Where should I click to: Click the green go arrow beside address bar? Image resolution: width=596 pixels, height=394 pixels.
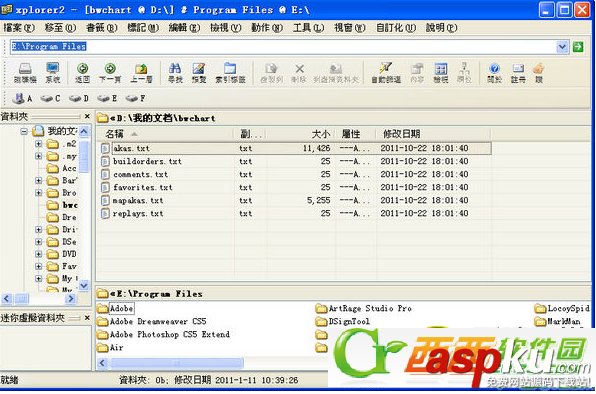coord(578,47)
